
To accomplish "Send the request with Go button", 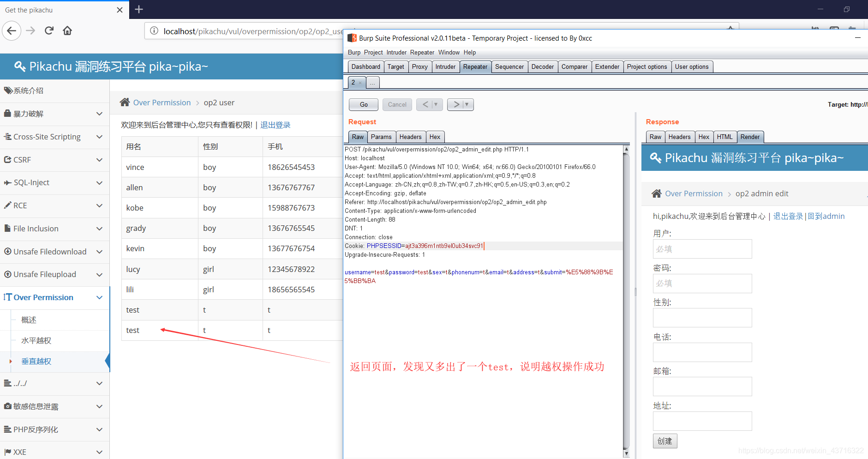I will point(364,104).
